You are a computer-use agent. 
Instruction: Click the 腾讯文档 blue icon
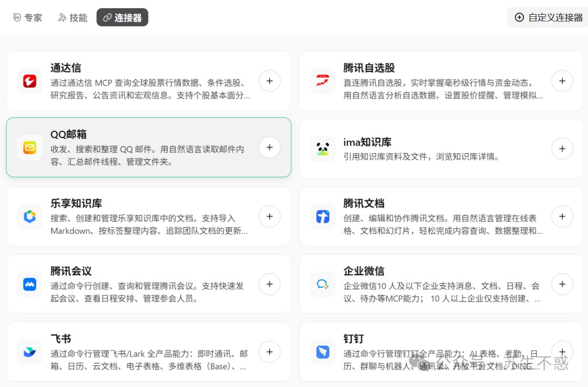pyautogui.click(x=322, y=216)
